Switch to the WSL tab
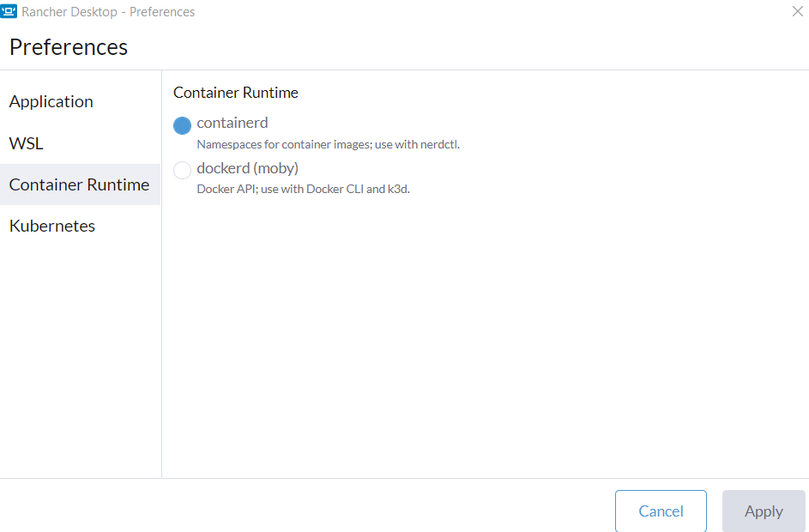809x532 pixels. tap(27, 143)
